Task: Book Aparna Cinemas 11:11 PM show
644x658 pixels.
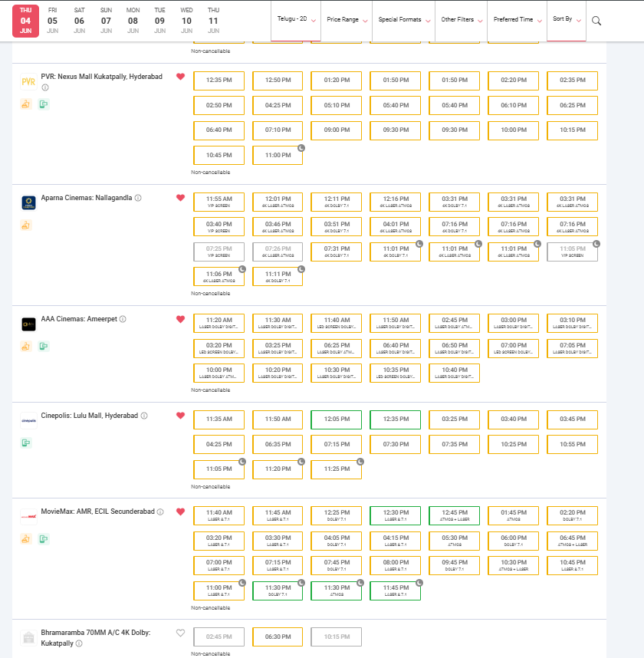Action: [278, 277]
